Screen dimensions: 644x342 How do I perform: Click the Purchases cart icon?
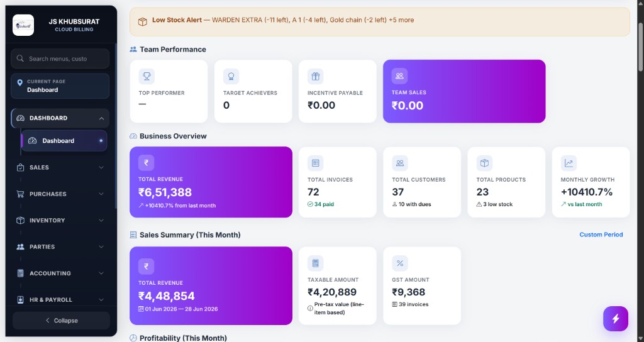20,194
